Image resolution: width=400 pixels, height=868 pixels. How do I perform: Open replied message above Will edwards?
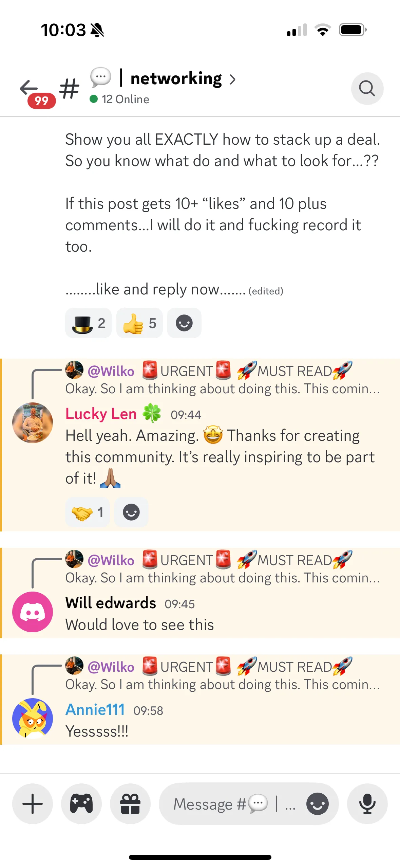coord(223,568)
